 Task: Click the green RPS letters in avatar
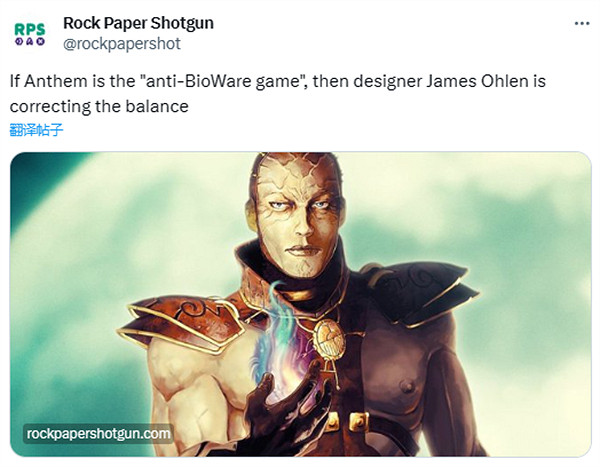point(30,29)
